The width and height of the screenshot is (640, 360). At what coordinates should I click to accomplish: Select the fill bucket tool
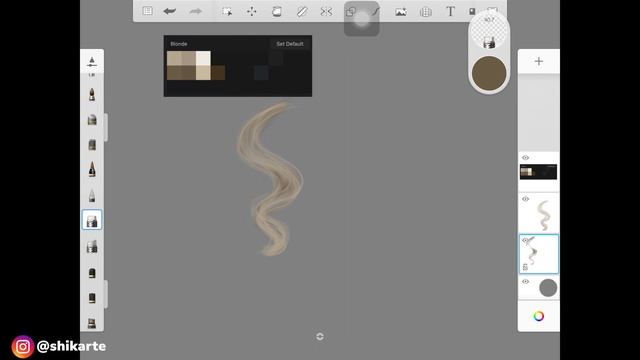[277, 11]
